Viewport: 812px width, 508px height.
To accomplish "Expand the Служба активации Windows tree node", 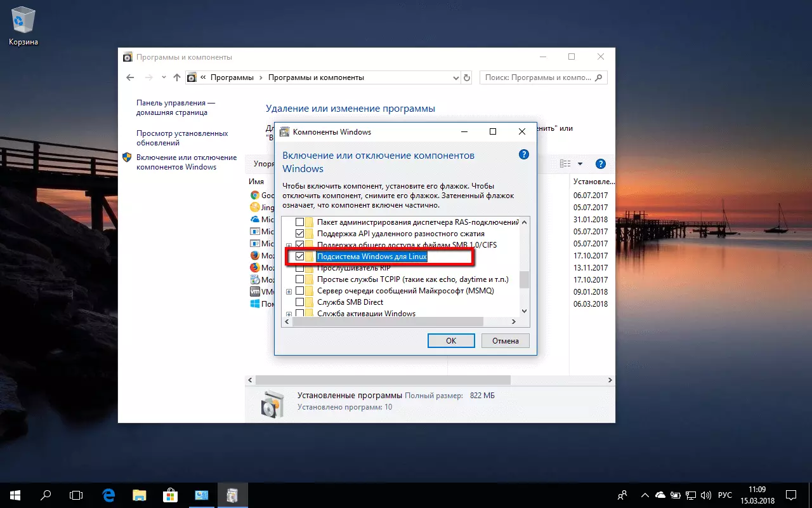I will point(289,314).
